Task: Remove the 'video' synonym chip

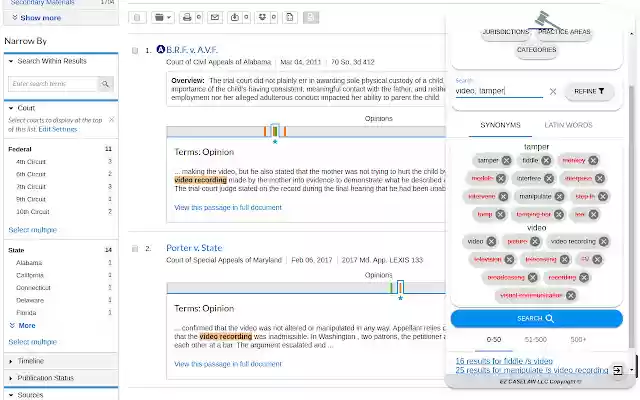Action: pyautogui.click(x=491, y=242)
